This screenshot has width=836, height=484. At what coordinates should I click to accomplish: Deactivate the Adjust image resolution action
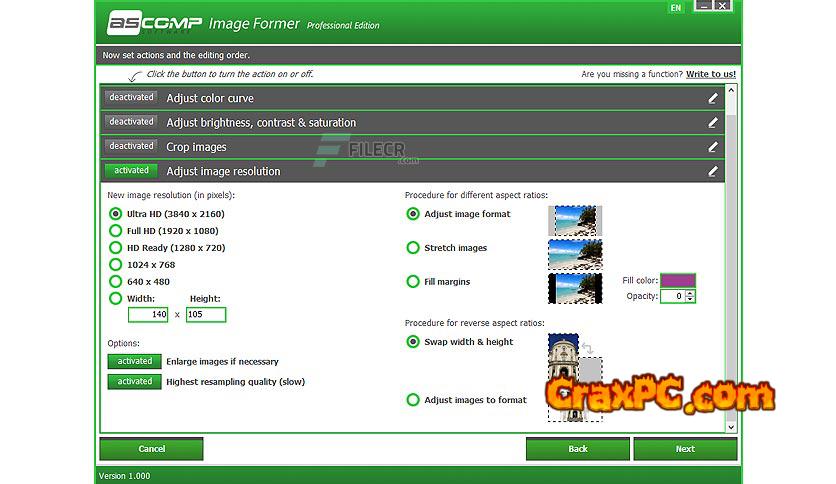[131, 171]
